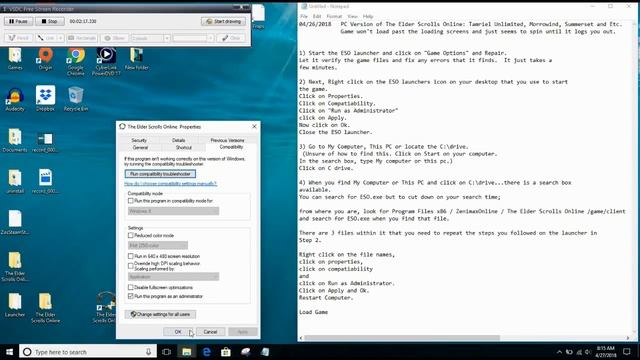Open the Help menu in Notepad

pos(368,16)
